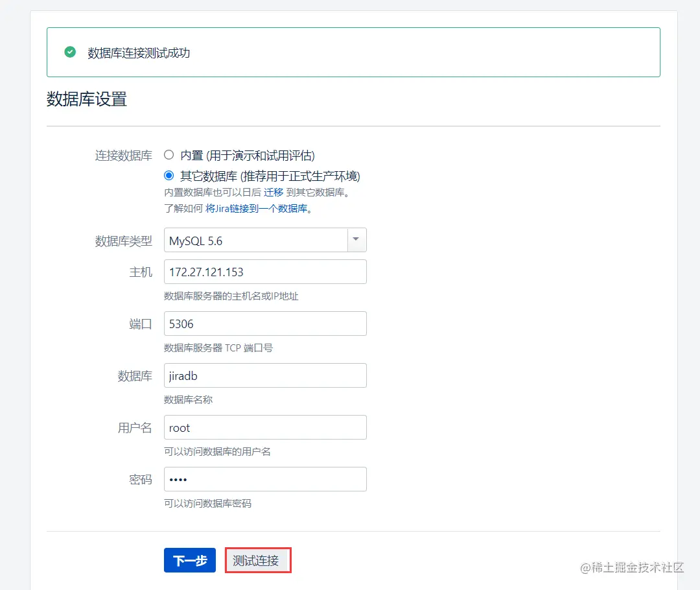Click the 可以访问数据库密码 hint text
The width and height of the screenshot is (700, 590).
[x=207, y=503]
